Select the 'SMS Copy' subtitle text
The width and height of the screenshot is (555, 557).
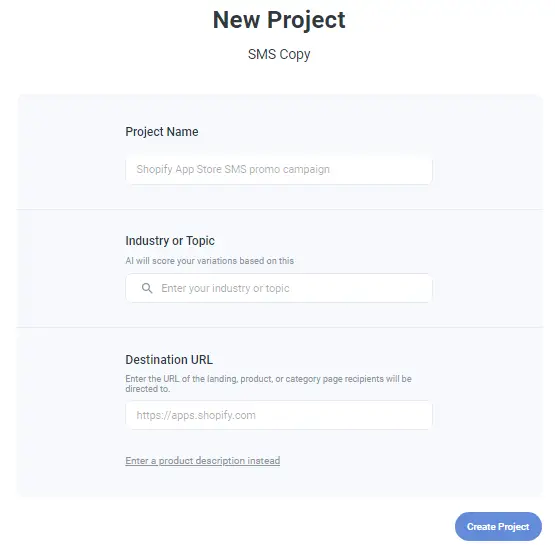click(x=279, y=54)
